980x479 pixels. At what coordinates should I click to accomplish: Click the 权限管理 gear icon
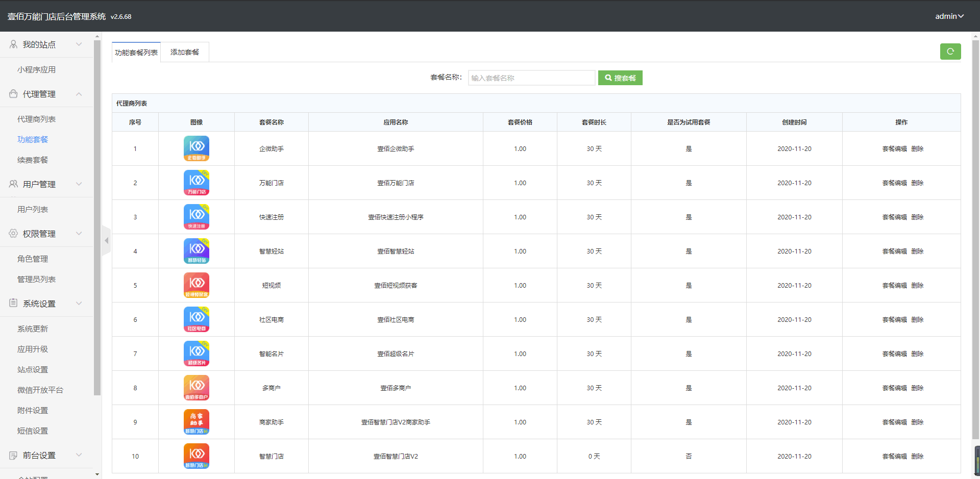(x=13, y=233)
